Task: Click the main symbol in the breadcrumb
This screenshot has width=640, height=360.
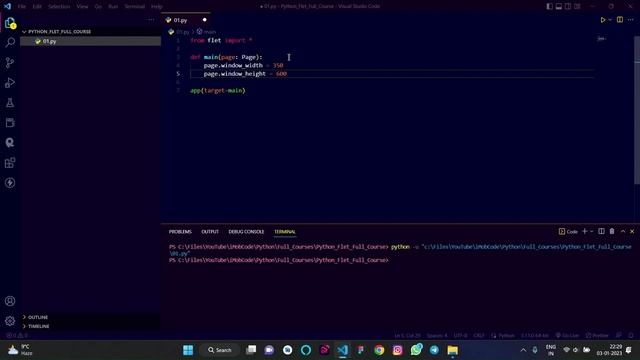Action: [x=206, y=31]
